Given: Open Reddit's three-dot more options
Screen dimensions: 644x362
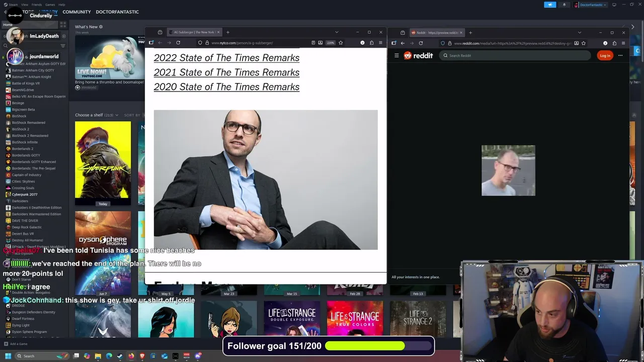Looking at the screenshot, I should [620, 55].
